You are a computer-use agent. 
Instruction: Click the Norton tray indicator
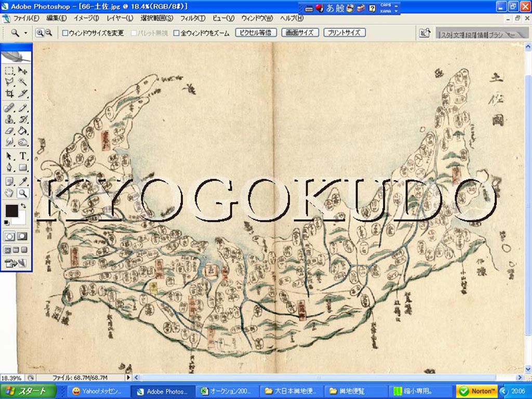point(476,391)
